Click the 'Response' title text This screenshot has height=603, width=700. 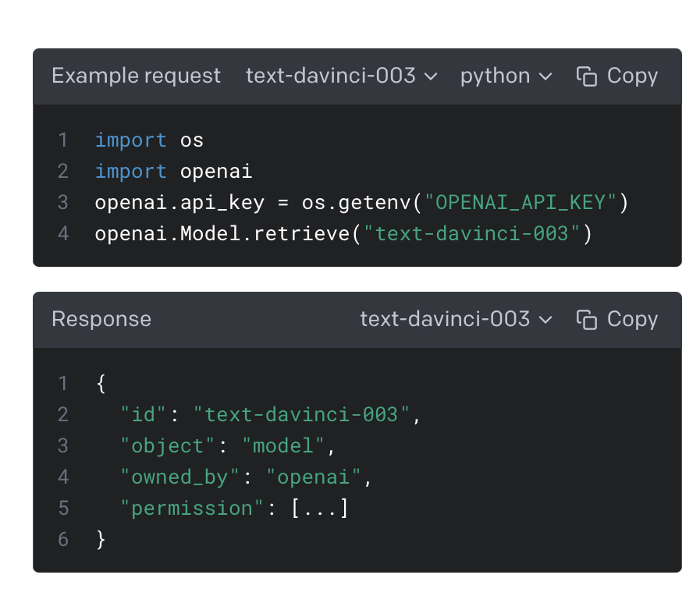click(x=101, y=320)
